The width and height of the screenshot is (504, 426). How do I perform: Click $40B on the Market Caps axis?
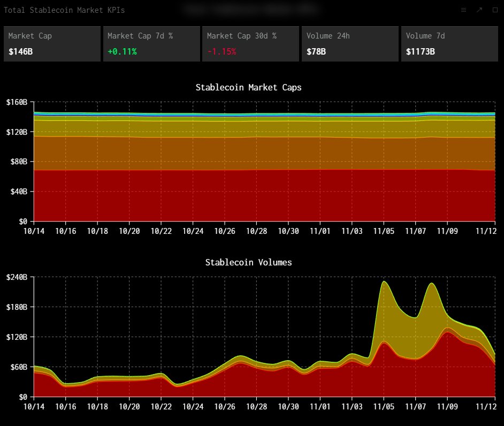click(x=19, y=191)
